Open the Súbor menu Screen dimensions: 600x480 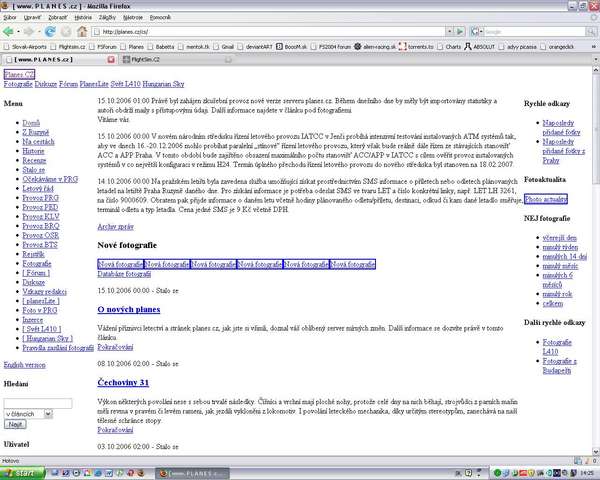(10, 17)
